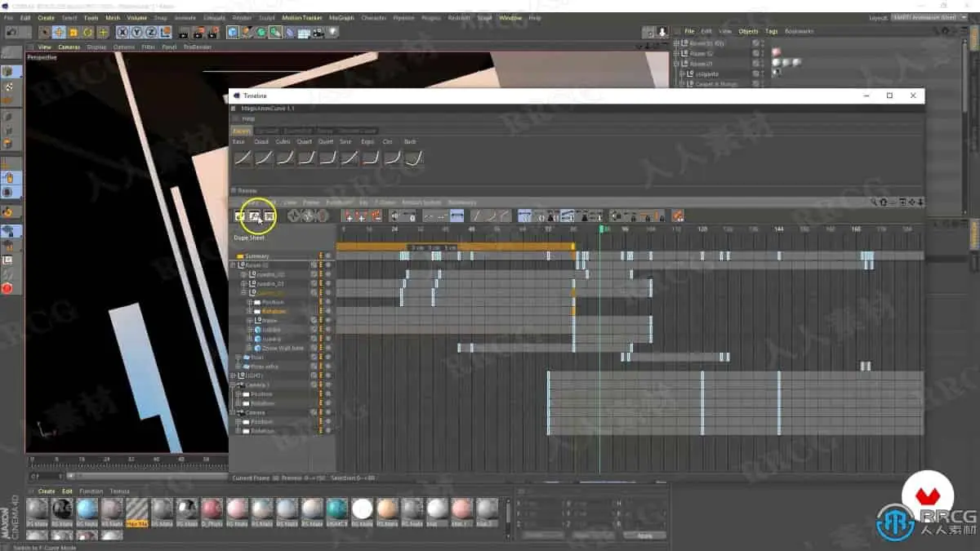
Task: Switch timeline to Motion mode icon
Action: pyautogui.click(x=269, y=216)
